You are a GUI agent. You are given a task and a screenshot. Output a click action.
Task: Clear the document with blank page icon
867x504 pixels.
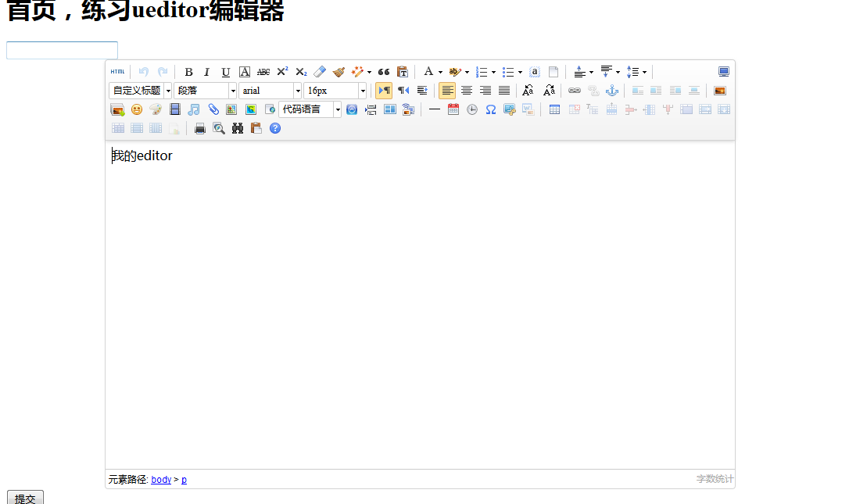(x=553, y=72)
